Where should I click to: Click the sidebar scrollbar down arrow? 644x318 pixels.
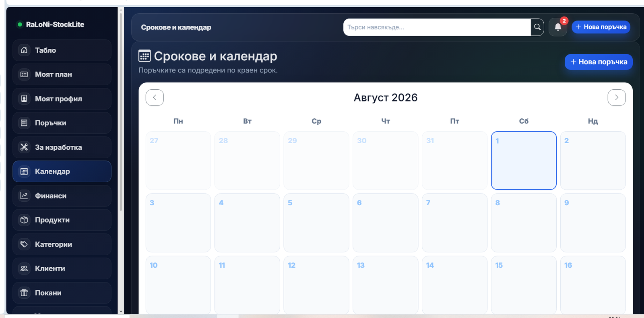121,311
